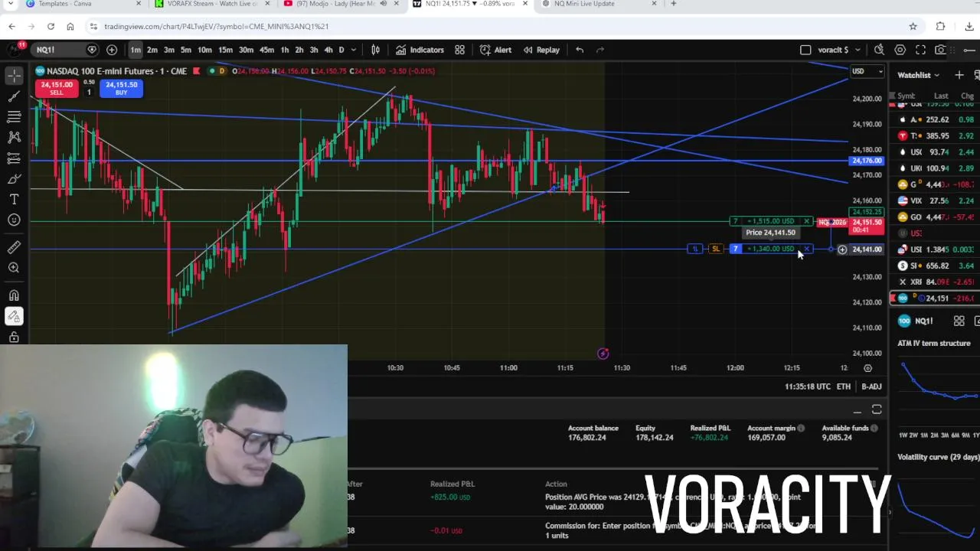Activate the zoom in tool
The height and width of the screenshot is (551, 980).
click(14, 268)
